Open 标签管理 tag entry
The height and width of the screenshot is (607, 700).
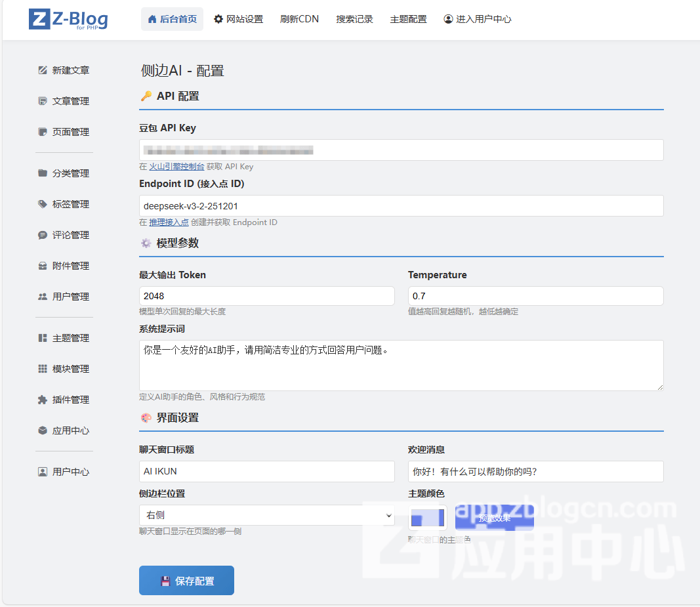[64, 204]
